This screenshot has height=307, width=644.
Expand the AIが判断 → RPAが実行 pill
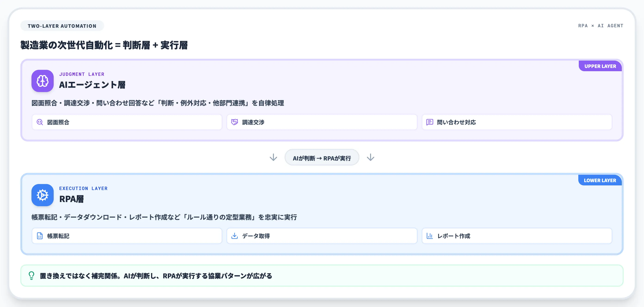pyautogui.click(x=322, y=158)
